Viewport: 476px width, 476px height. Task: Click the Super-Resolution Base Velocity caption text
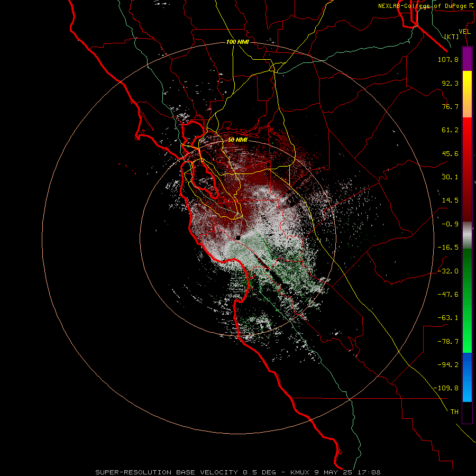[x=238, y=472]
